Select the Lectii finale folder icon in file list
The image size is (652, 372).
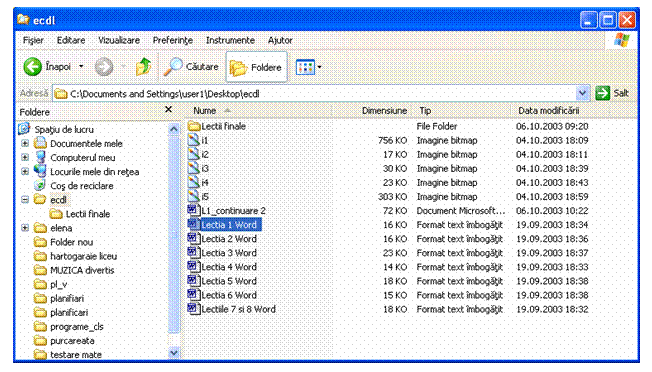pyautogui.click(x=194, y=126)
